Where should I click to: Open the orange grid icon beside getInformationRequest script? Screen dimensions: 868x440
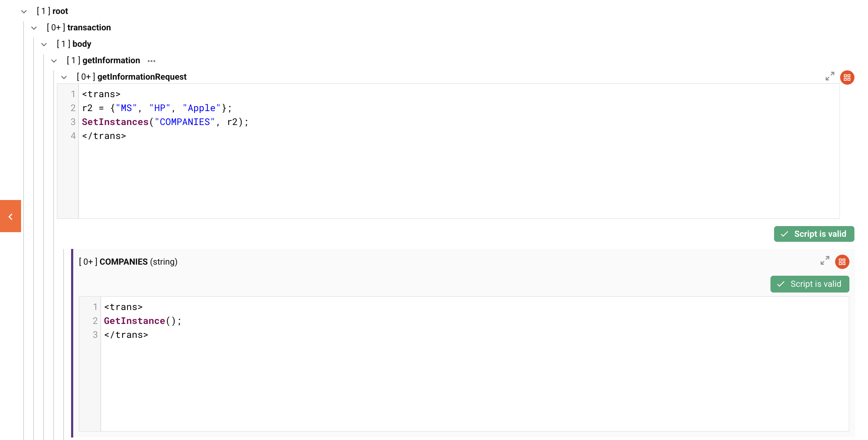(847, 77)
